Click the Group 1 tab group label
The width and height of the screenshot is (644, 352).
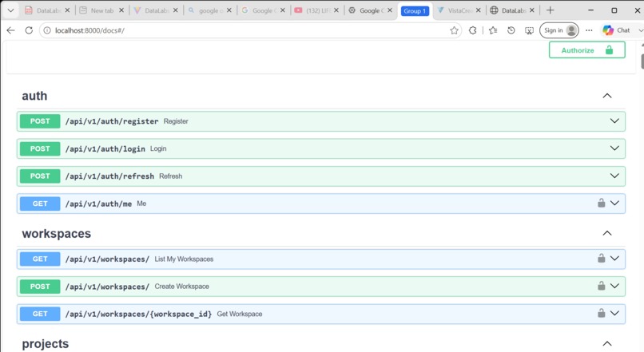pyautogui.click(x=415, y=11)
